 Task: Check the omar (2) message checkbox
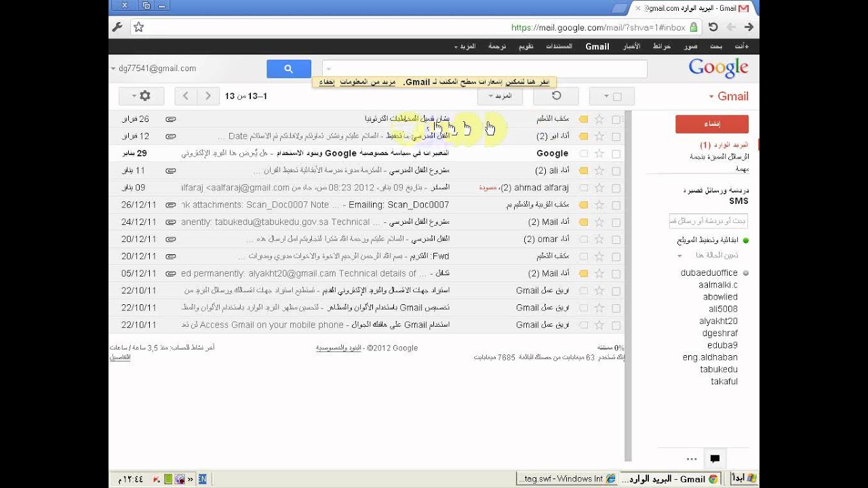coord(616,239)
